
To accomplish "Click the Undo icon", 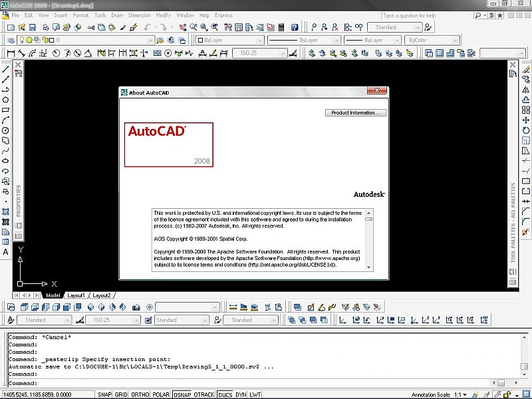I will point(147,26).
